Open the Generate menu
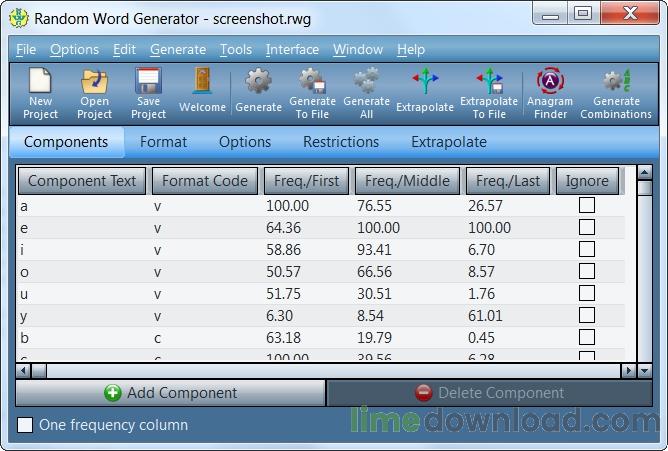The image size is (668, 451). click(178, 49)
